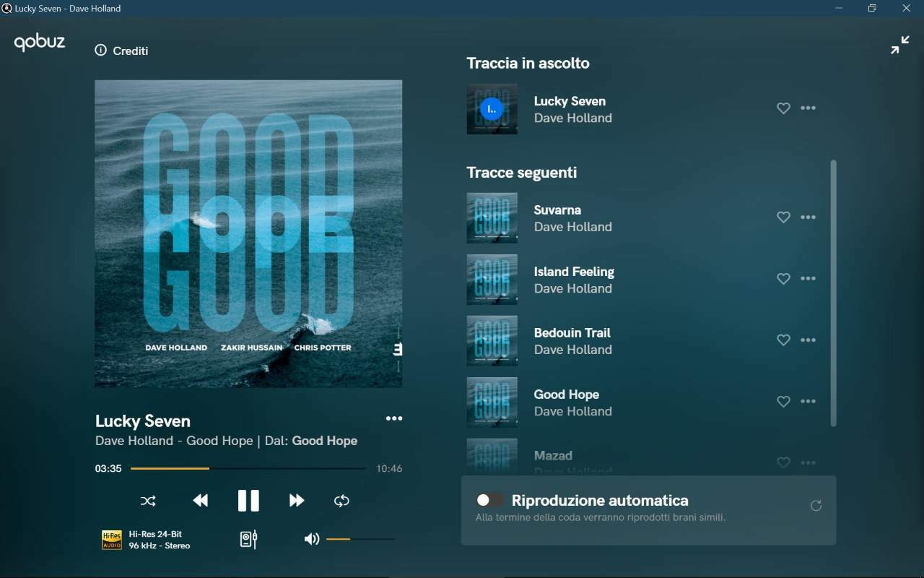Favorite the Bedouin Trail track
This screenshot has height=578, width=924.
pyautogui.click(x=783, y=340)
